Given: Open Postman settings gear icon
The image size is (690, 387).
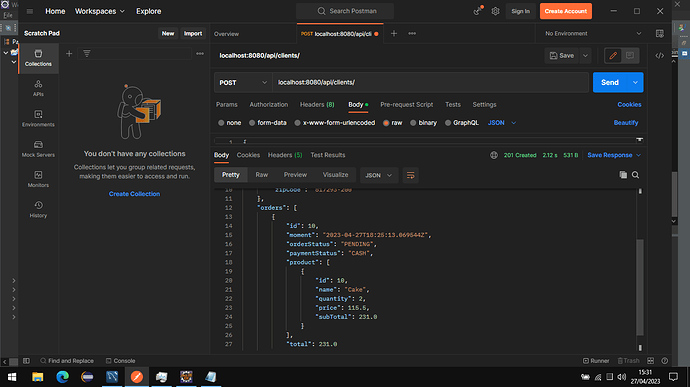Looking at the screenshot, I should (495, 11).
